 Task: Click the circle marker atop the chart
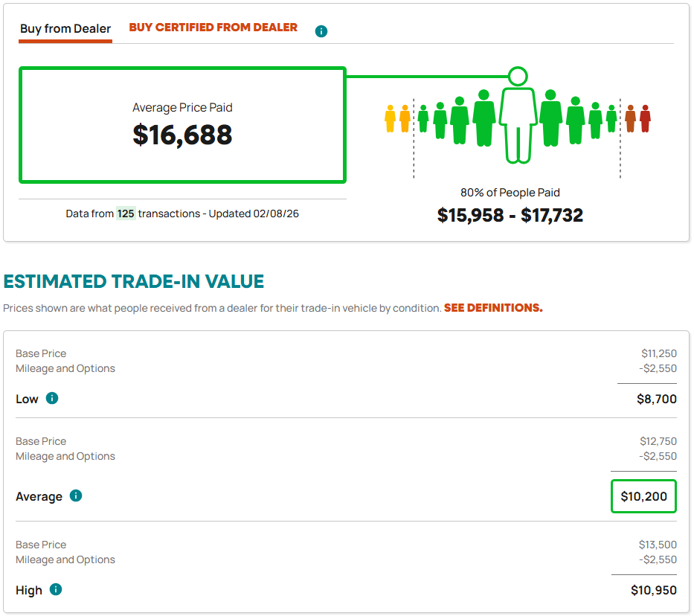point(518,76)
